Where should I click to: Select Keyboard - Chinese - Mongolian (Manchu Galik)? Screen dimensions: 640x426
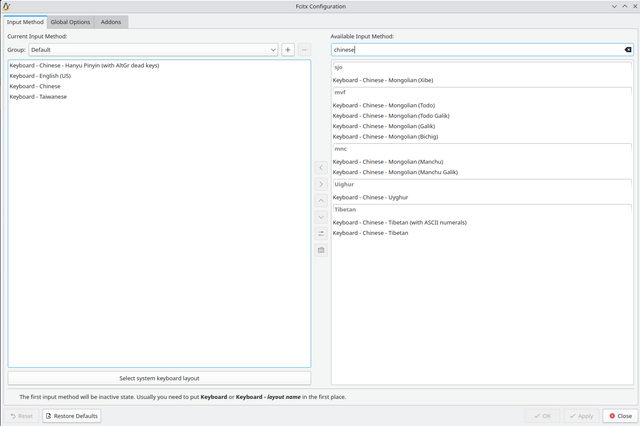point(482,172)
